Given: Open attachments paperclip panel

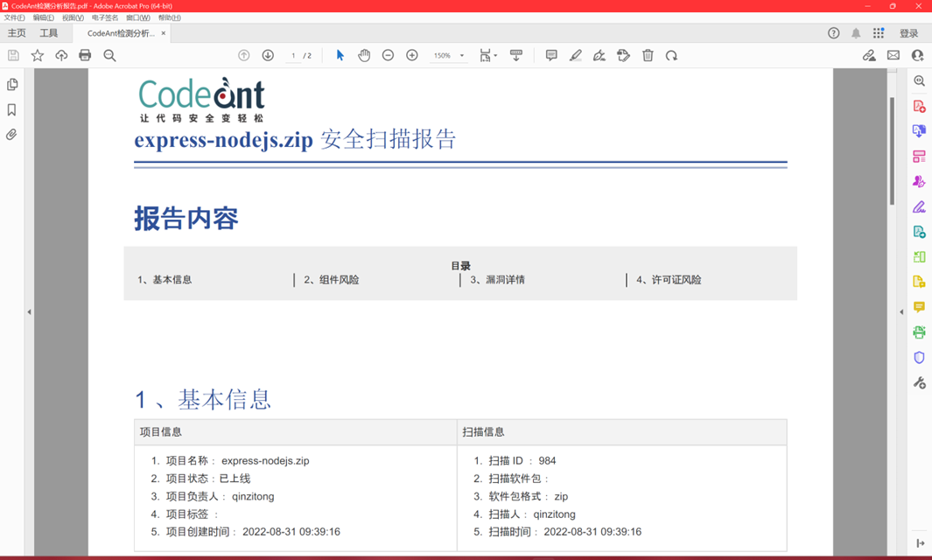Looking at the screenshot, I should click(12, 135).
